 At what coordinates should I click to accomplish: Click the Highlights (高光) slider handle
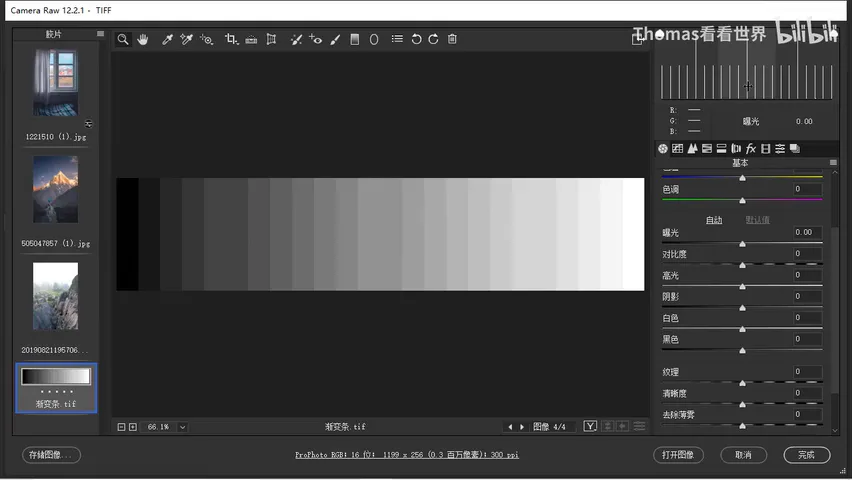click(742, 286)
